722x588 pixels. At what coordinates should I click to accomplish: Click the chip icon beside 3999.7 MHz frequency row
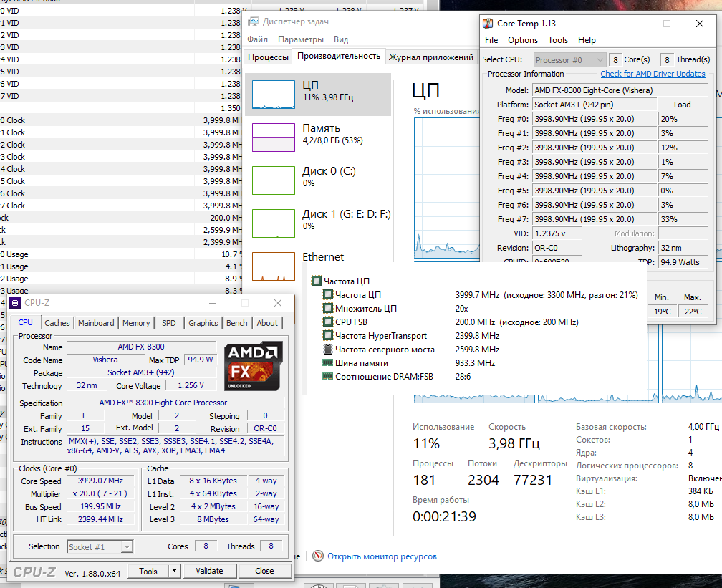pos(328,294)
